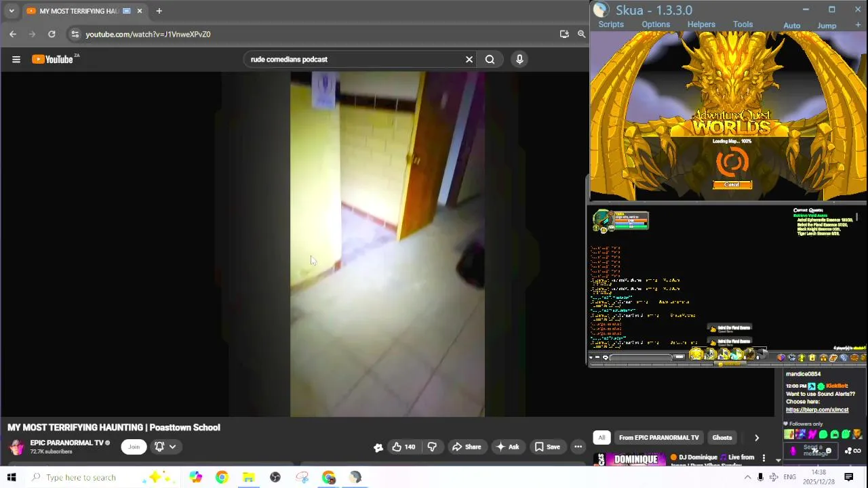Click the cast/install icon in address bar
Image resolution: width=868 pixels, height=488 pixels.
[x=564, y=34]
